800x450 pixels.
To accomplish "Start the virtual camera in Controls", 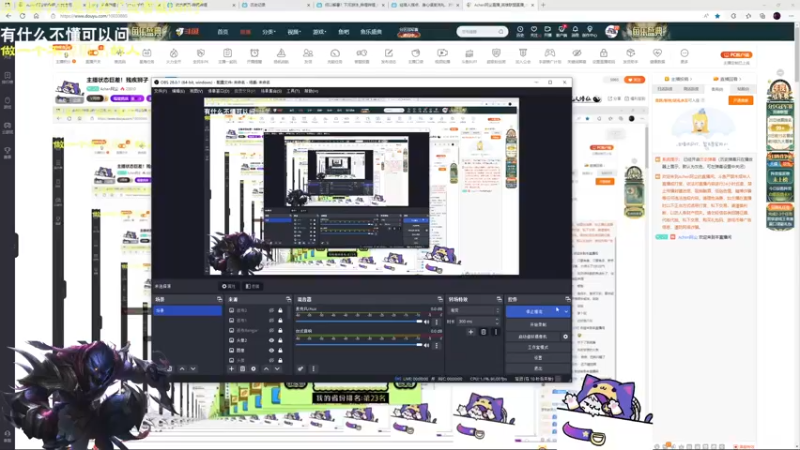I will pyautogui.click(x=533, y=337).
